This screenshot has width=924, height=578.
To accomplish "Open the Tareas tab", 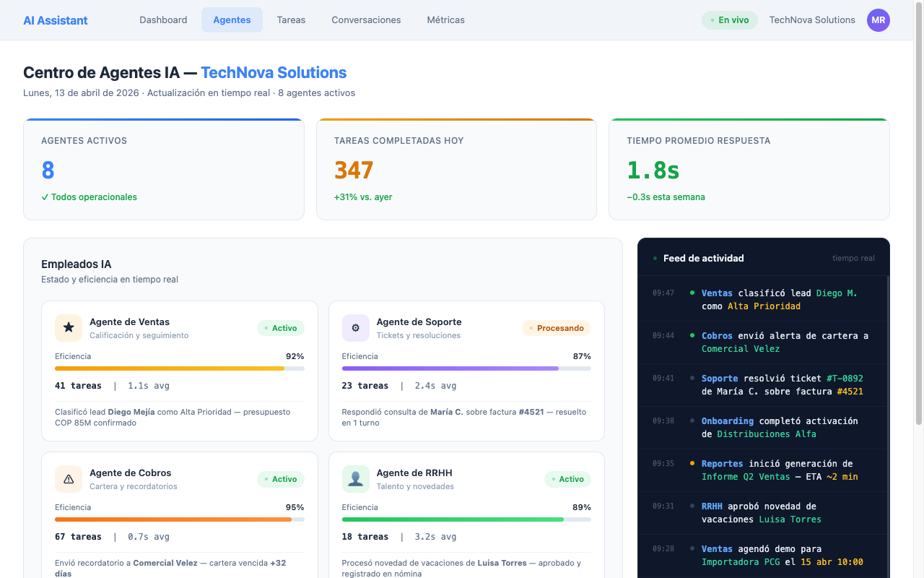I will [291, 20].
